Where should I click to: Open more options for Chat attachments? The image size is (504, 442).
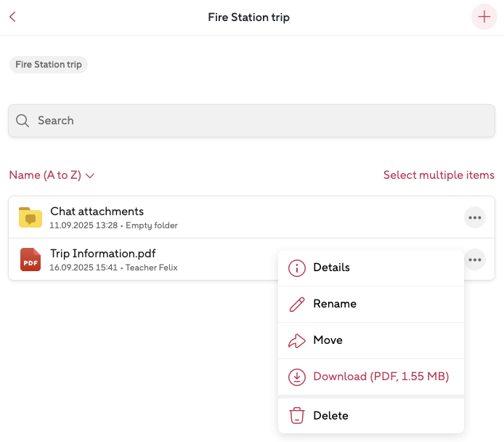pos(475,217)
